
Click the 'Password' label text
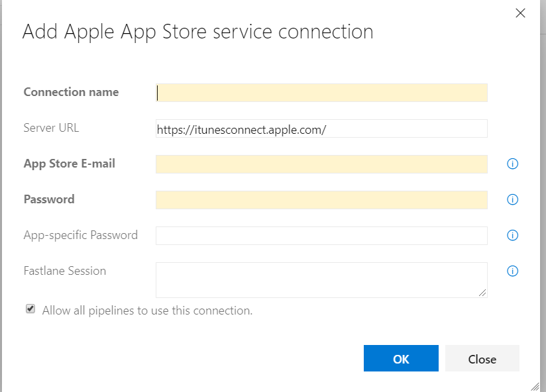[49, 199]
